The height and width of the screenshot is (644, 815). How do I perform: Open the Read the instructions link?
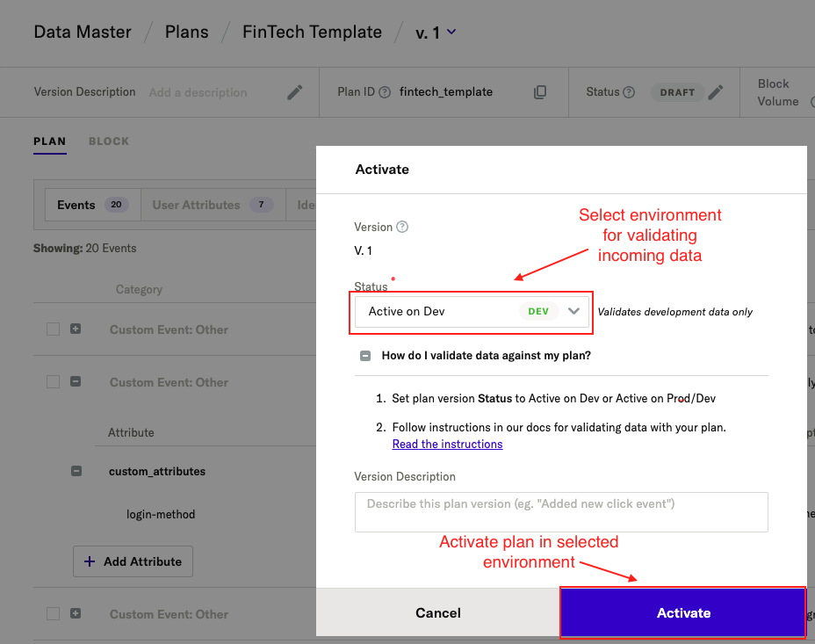click(447, 444)
